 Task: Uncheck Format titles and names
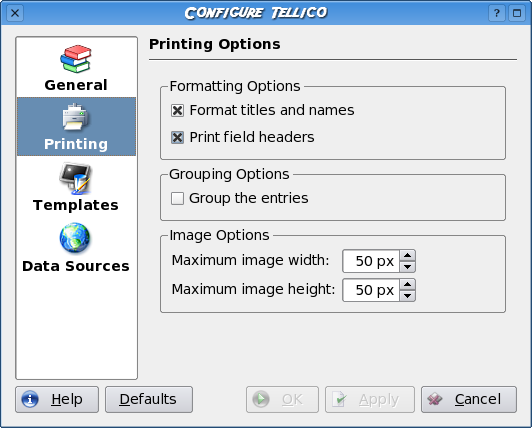pos(177,110)
